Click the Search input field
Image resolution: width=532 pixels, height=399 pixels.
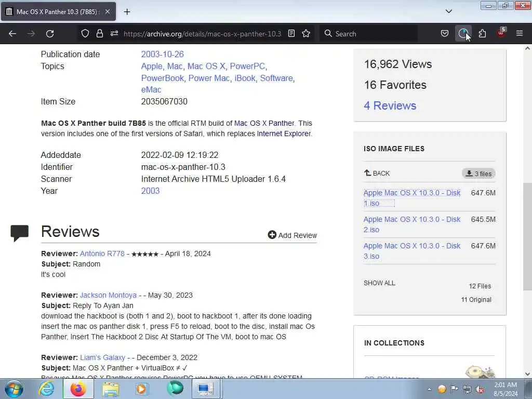coord(369,34)
